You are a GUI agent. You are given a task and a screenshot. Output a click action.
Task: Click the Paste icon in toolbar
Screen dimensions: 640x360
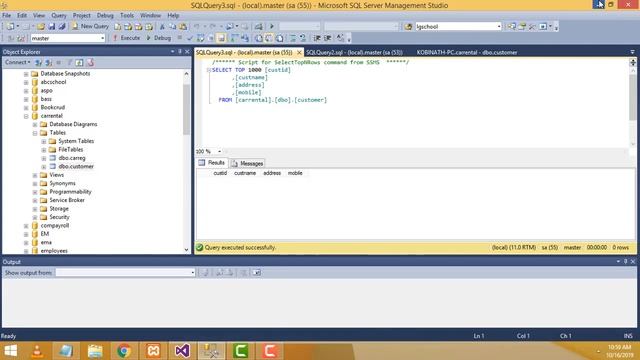tap(183, 26)
